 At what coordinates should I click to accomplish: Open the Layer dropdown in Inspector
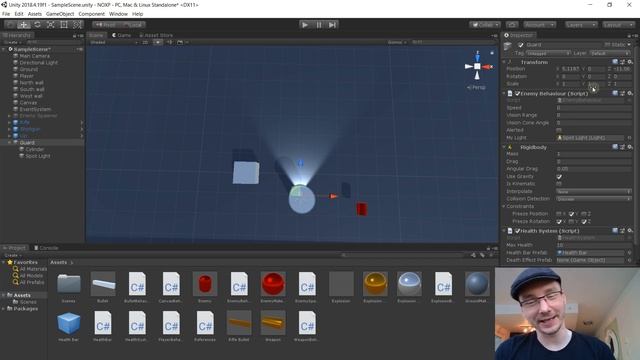[609, 53]
